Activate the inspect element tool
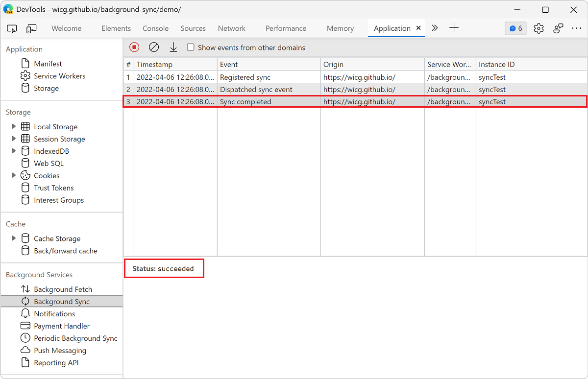This screenshot has width=588, height=379. pos(12,28)
